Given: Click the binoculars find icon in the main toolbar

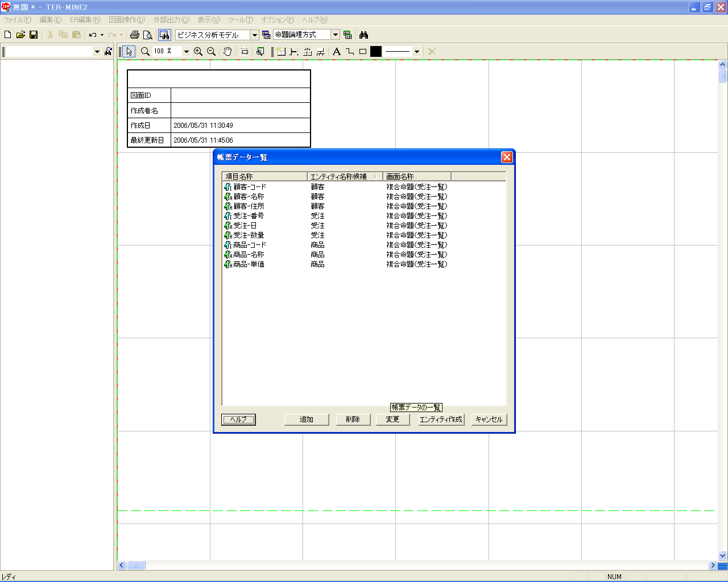Looking at the screenshot, I should [364, 35].
